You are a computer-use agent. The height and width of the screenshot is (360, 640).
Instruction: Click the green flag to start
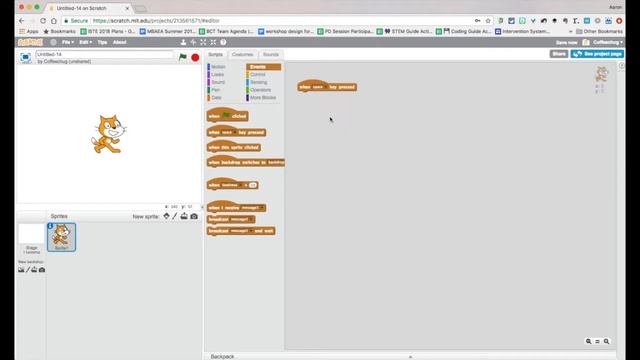[x=183, y=58]
